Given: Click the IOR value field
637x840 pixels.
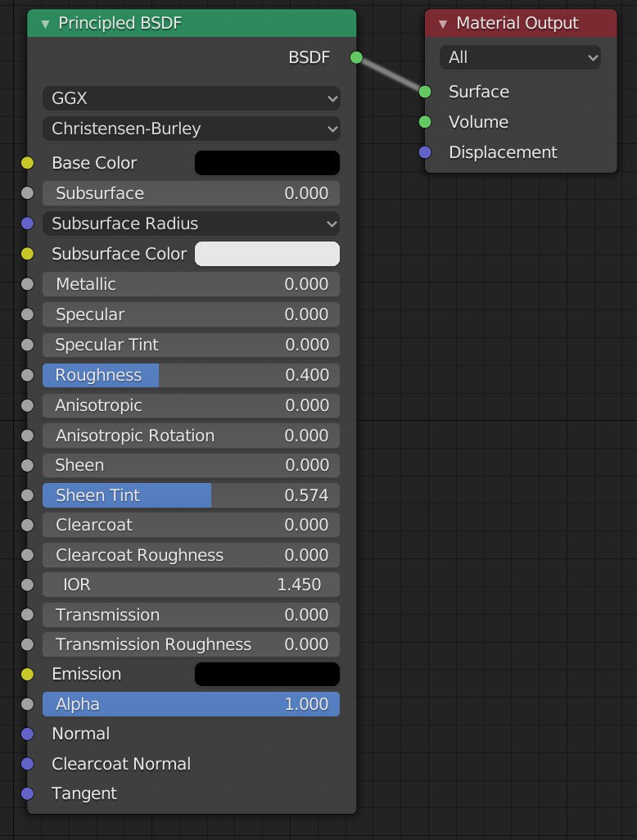Looking at the screenshot, I should (192, 585).
